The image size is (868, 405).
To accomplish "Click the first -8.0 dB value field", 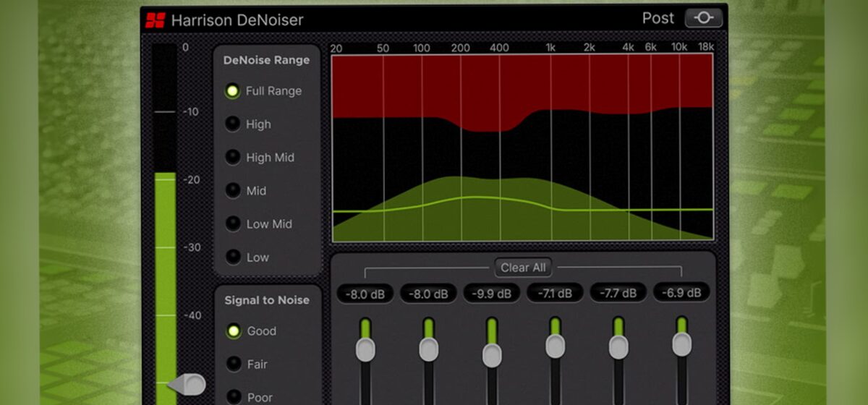I will 365,294.
